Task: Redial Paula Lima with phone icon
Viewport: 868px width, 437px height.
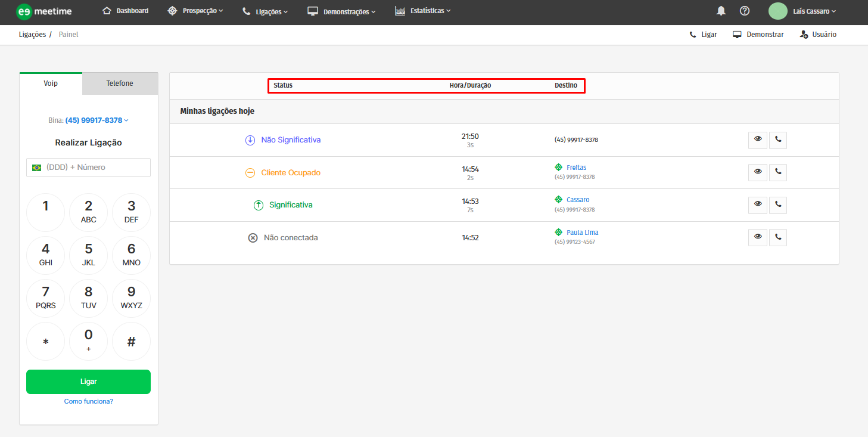Action: (778, 237)
